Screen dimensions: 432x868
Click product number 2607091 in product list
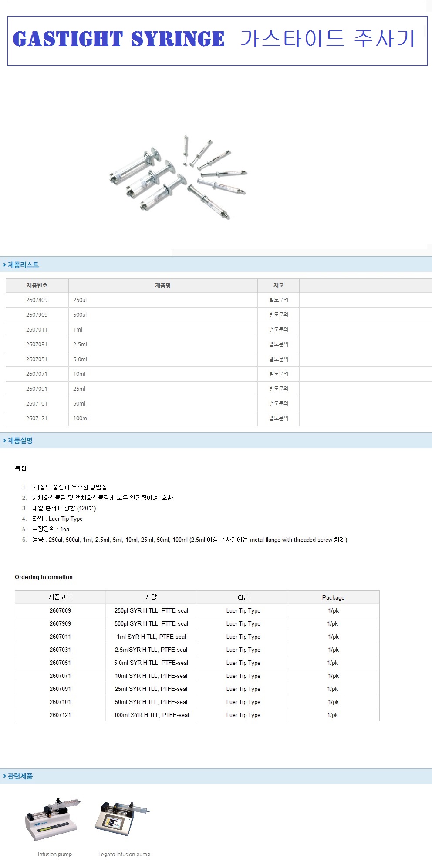coord(37,389)
